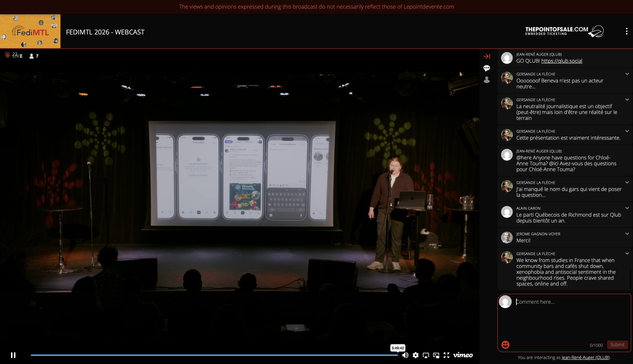
Task: Seek on the blue video progress bar
Action: [x=214, y=355]
